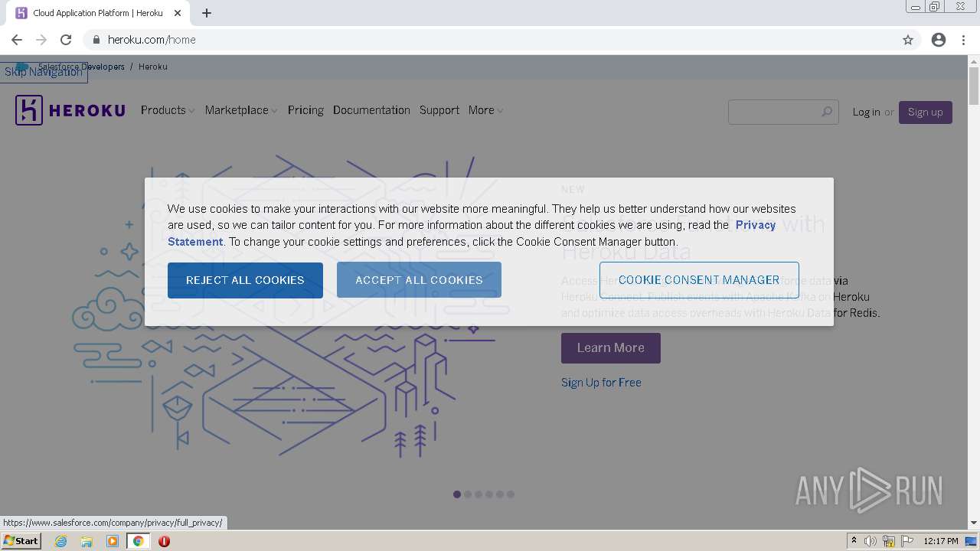This screenshot has width=980, height=551.
Task: Open media player taskbar icon
Action: [113, 541]
